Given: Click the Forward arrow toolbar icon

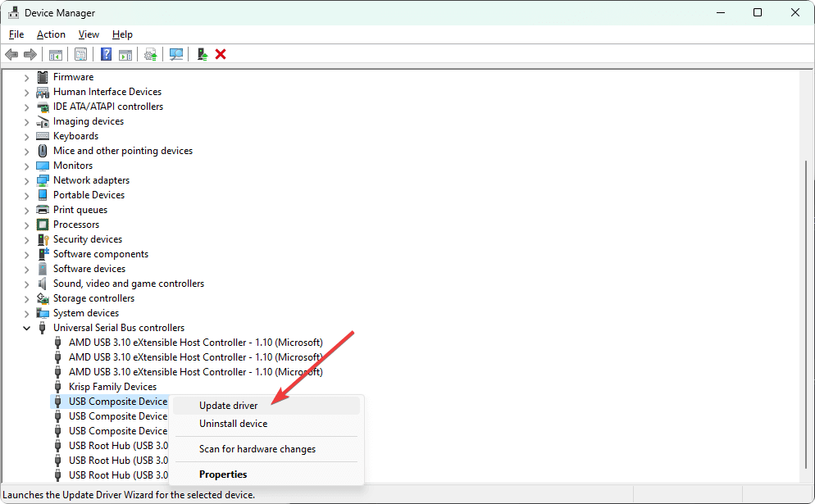Looking at the screenshot, I should [30, 54].
